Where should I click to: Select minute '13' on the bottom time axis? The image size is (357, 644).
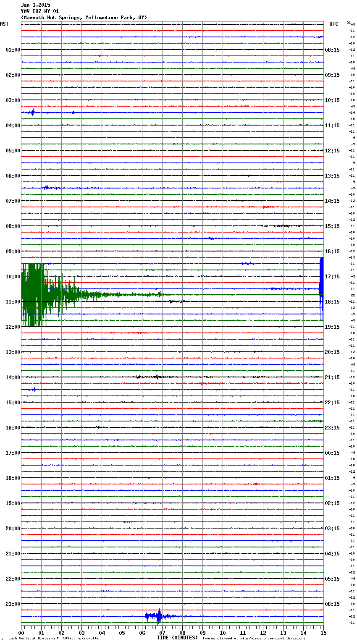[x=283, y=633]
